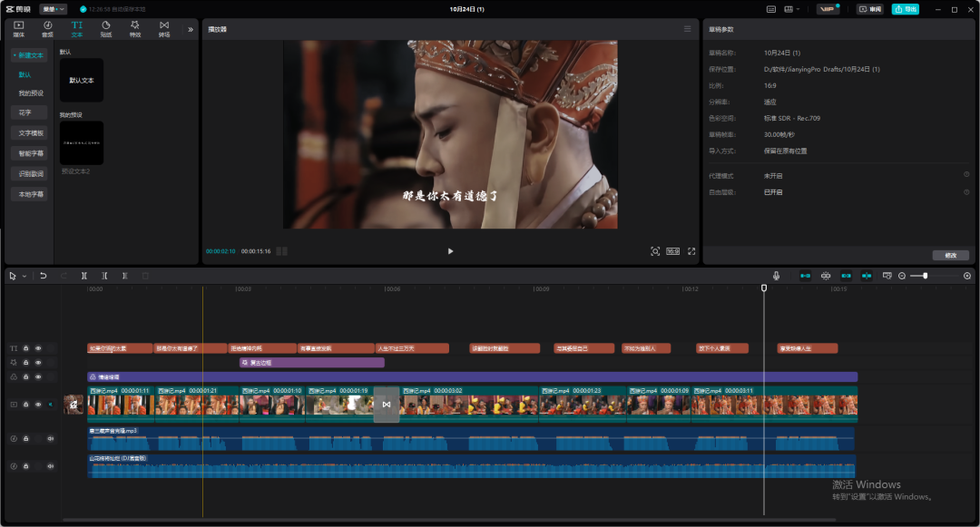Click the transition icon between video clips
Viewport: 980px width, 527px height.
pyautogui.click(x=386, y=405)
